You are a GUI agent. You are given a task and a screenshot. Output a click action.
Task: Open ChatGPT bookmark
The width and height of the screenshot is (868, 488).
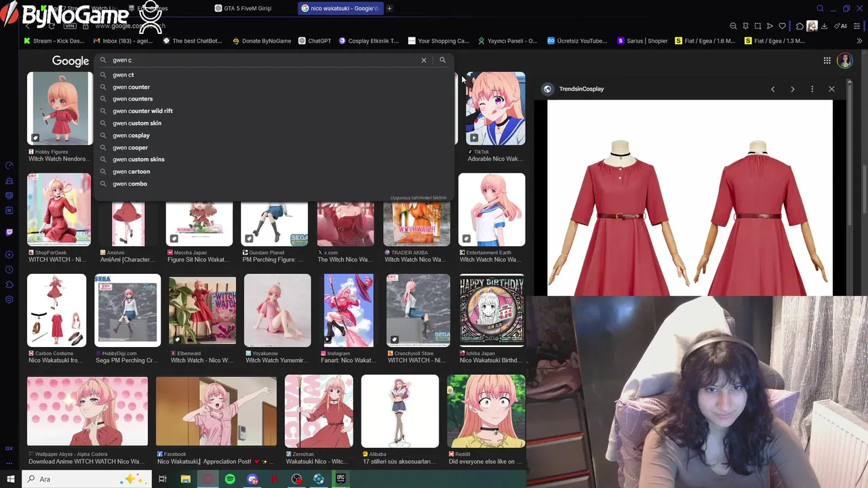pyautogui.click(x=315, y=41)
